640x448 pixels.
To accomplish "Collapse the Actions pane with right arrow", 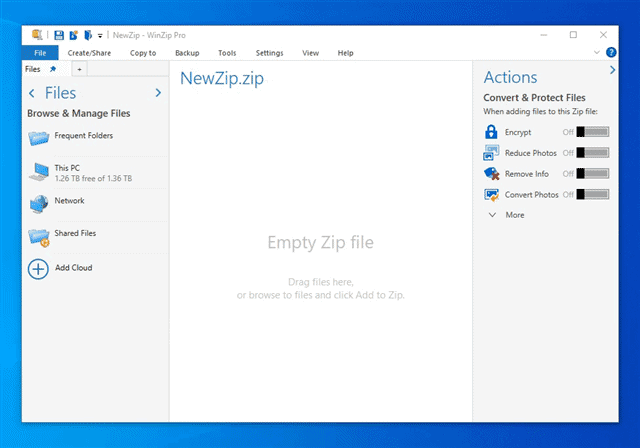I will (x=612, y=70).
